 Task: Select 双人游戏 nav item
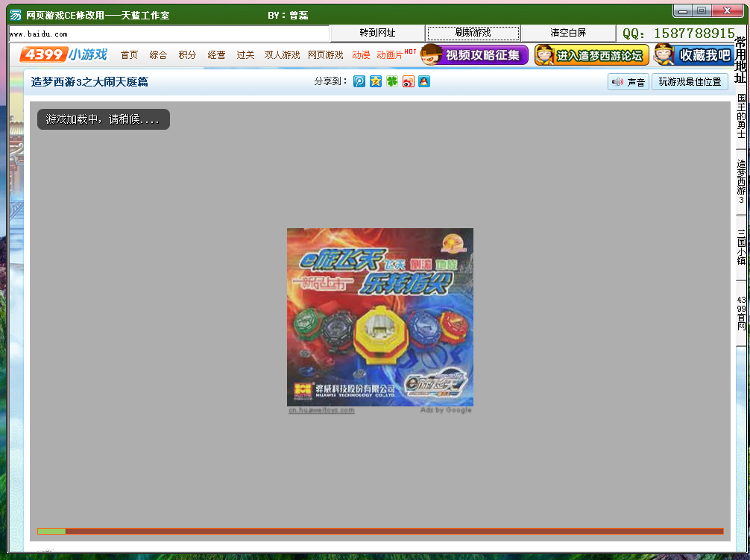tap(282, 55)
